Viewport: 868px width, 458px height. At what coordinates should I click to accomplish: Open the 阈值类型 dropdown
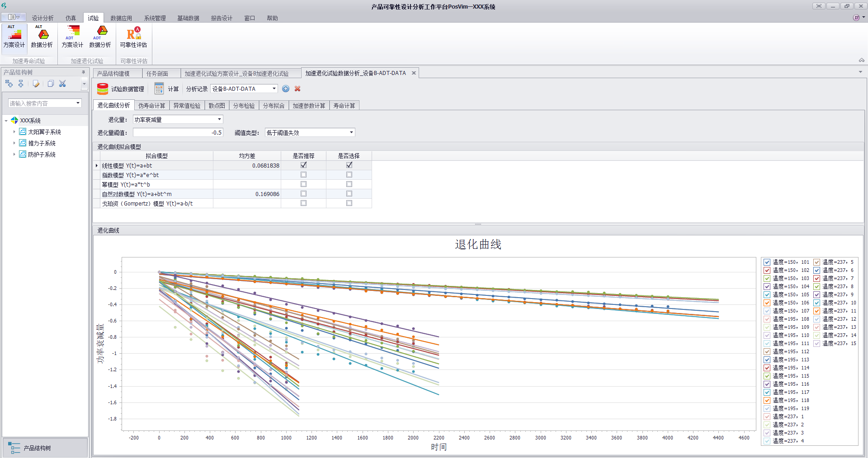tap(351, 133)
